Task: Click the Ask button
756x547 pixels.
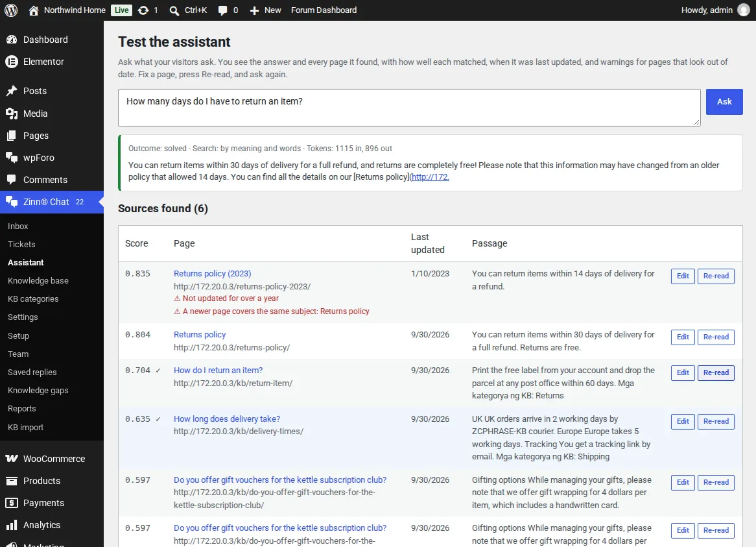Action: (x=724, y=102)
